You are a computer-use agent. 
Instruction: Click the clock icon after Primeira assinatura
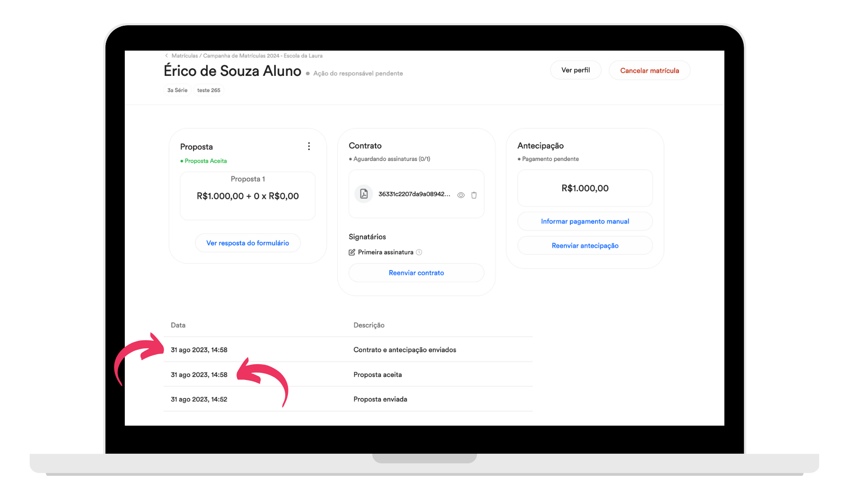(419, 252)
